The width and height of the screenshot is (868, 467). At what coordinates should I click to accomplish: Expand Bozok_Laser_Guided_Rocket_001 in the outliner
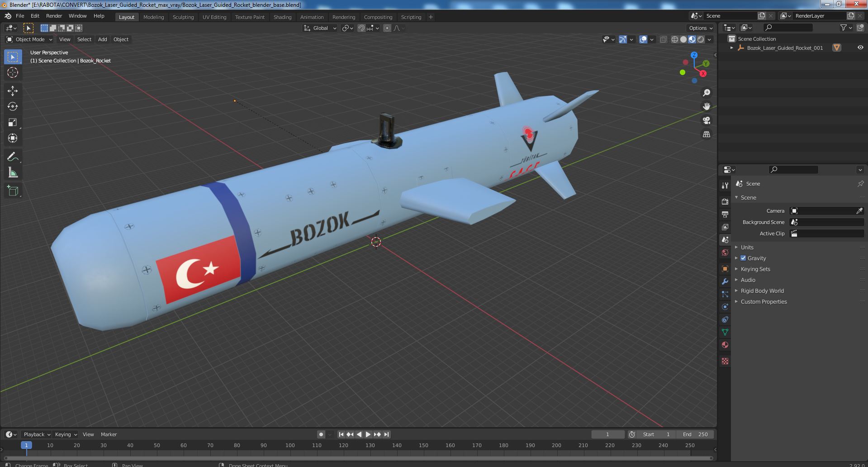731,48
